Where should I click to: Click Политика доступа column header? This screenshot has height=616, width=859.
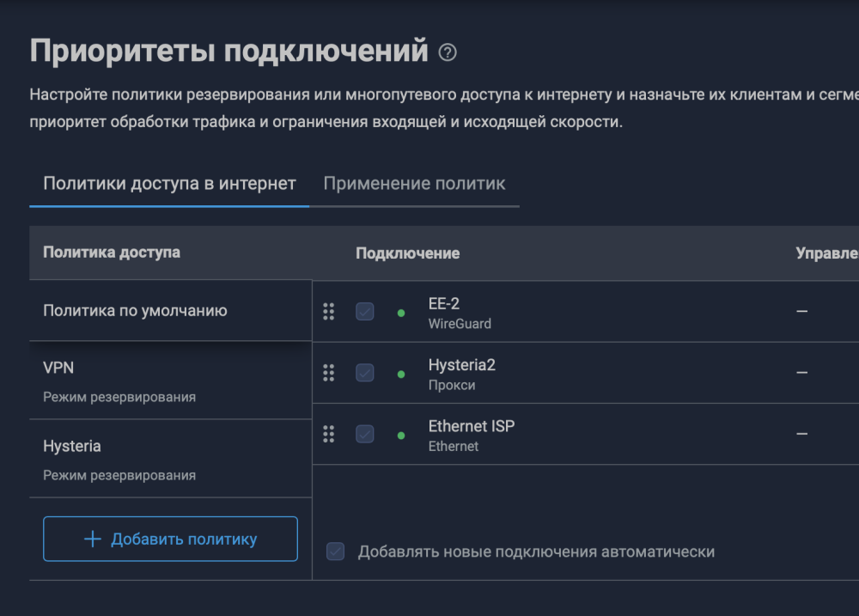112,252
